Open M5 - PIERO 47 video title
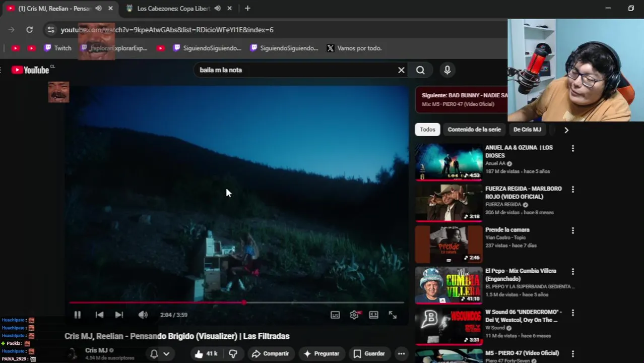The image size is (644, 363). [522, 353]
